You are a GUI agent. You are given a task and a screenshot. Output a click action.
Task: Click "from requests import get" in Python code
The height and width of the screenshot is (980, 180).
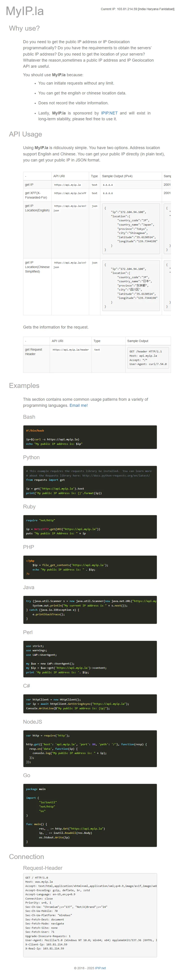click(x=45, y=480)
